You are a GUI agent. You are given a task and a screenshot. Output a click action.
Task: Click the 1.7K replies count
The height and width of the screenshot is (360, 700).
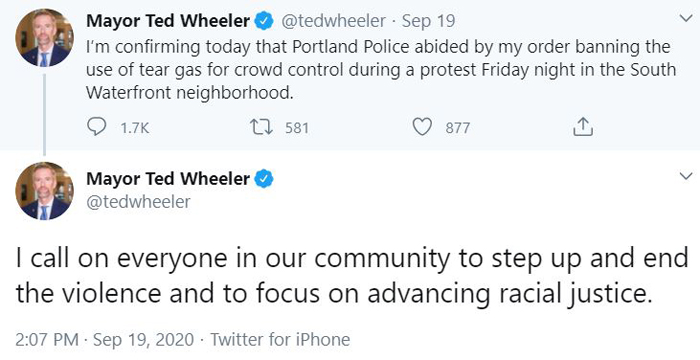135,128
